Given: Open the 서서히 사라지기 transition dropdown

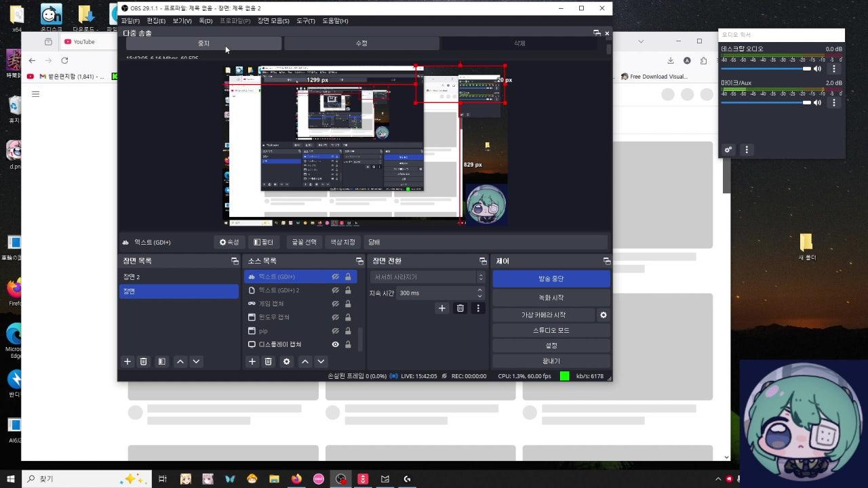Looking at the screenshot, I should coord(427,277).
